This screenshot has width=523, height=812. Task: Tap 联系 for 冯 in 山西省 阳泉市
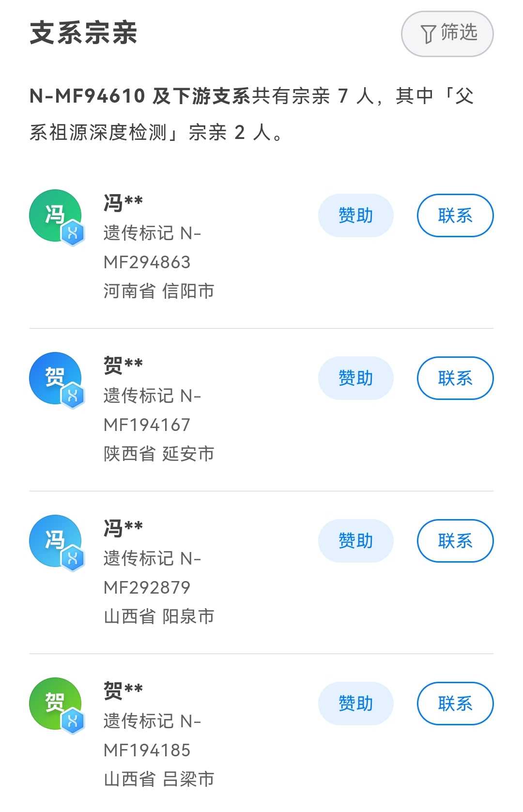(455, 541)
